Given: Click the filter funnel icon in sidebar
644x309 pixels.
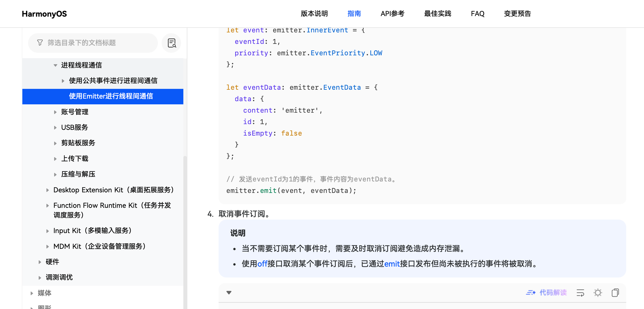Looking at the screenshot, I should pyautogui.click(x=40, y=43).
